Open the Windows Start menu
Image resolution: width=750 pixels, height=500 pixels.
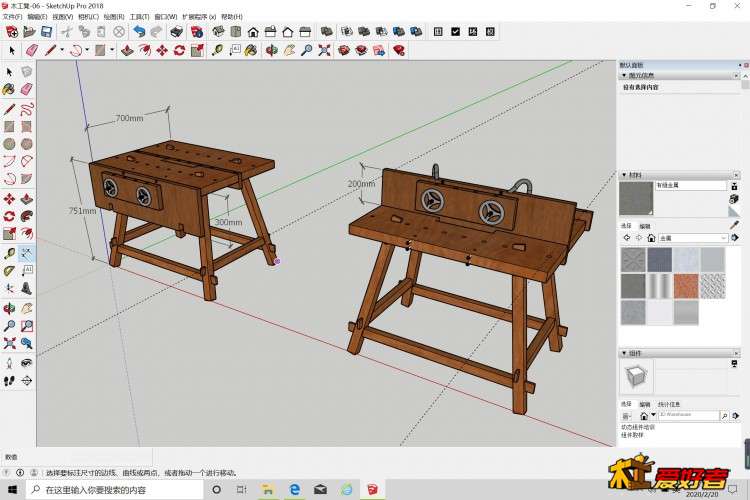12,489
